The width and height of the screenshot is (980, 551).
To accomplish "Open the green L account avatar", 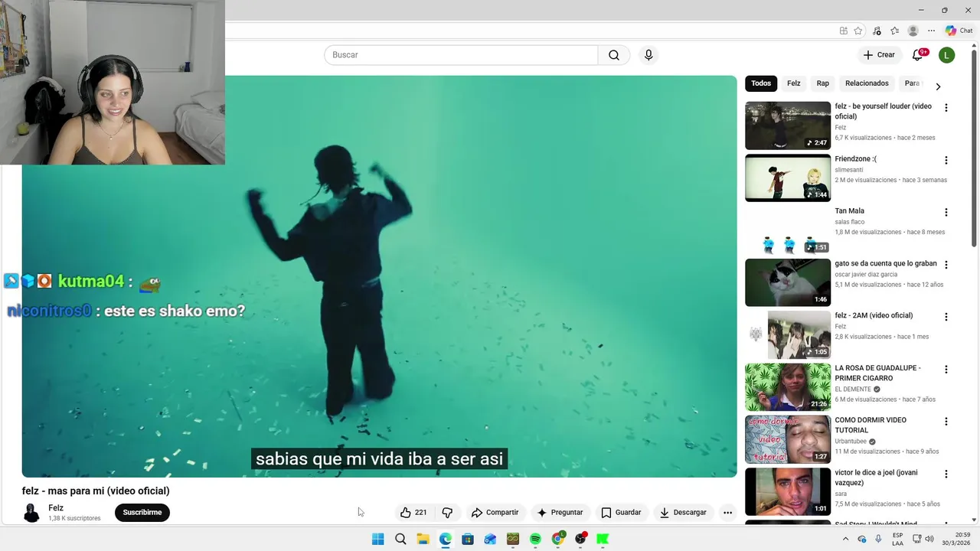I will (x=947, y=55).
